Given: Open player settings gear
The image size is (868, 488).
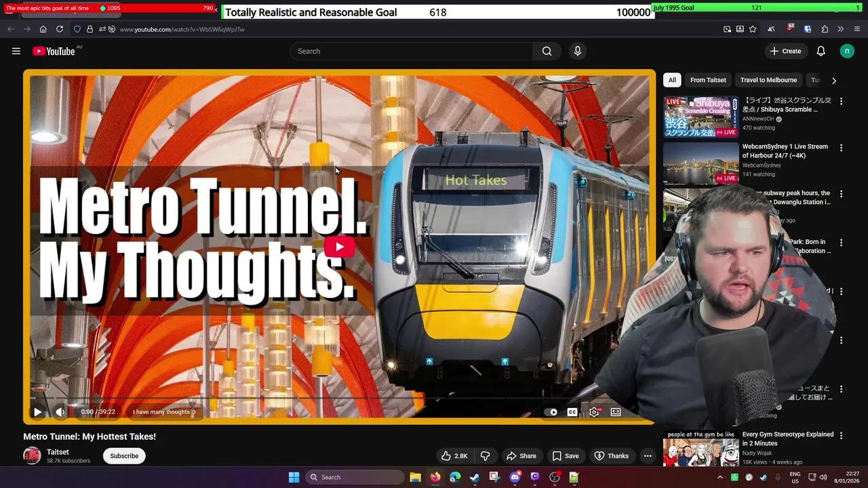Looking at the screenshot, I should [x=594, y=411].
